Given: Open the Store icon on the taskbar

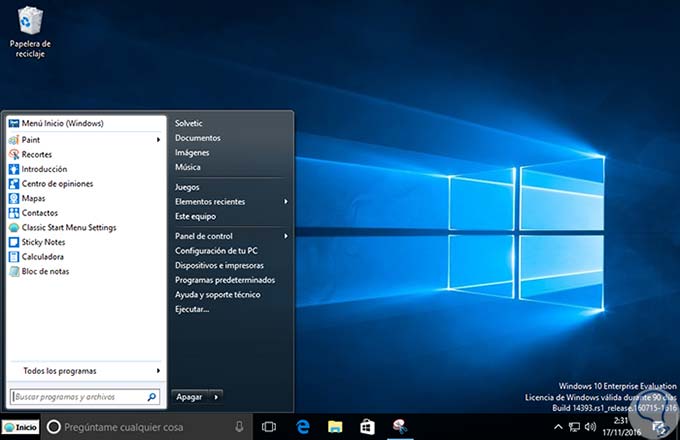Looking at the screenshot, I should [x=367, y=427].
